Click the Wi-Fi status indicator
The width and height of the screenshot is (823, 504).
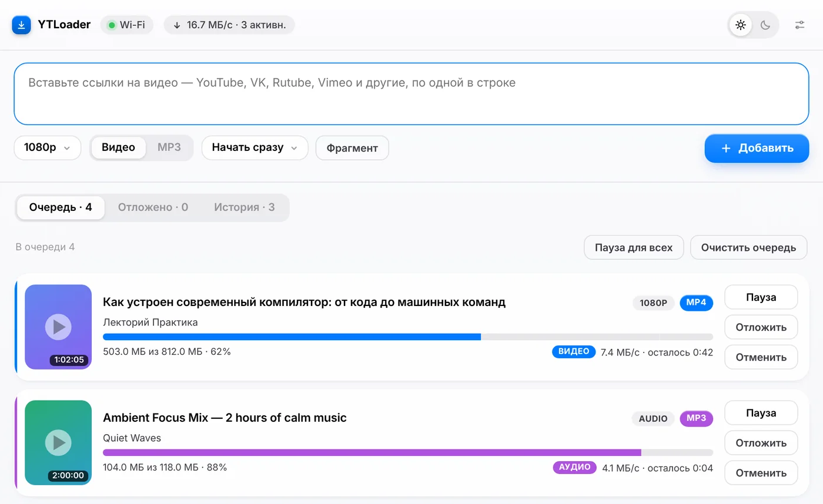tap(126, 25)
